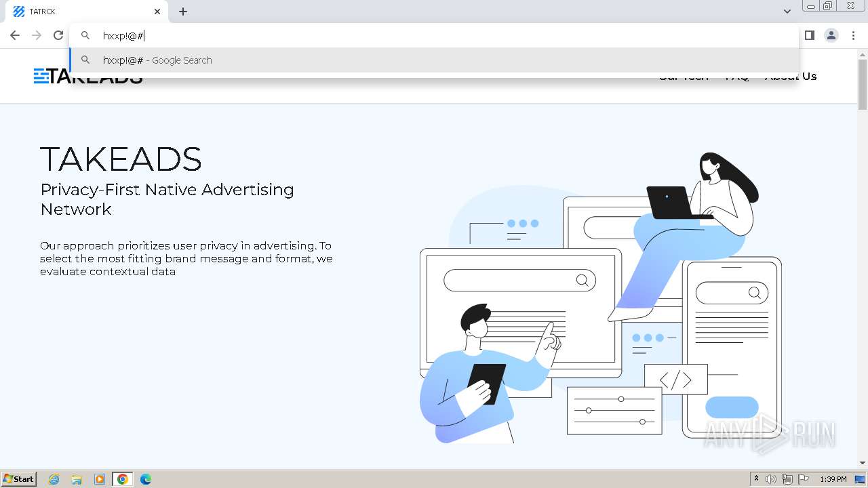The image size is (868, 488).
Task: Click the page vertical scrollbar thumb
Action: (x=863, y=85)
